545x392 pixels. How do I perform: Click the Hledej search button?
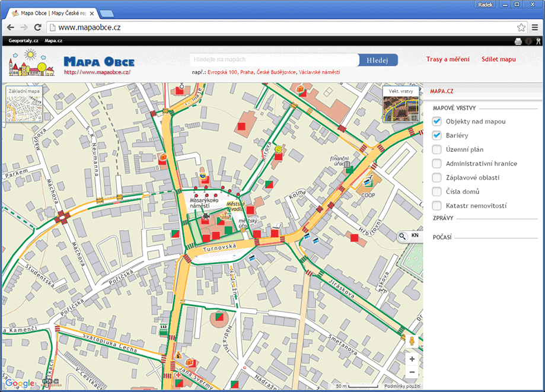(x=378, y=60)
